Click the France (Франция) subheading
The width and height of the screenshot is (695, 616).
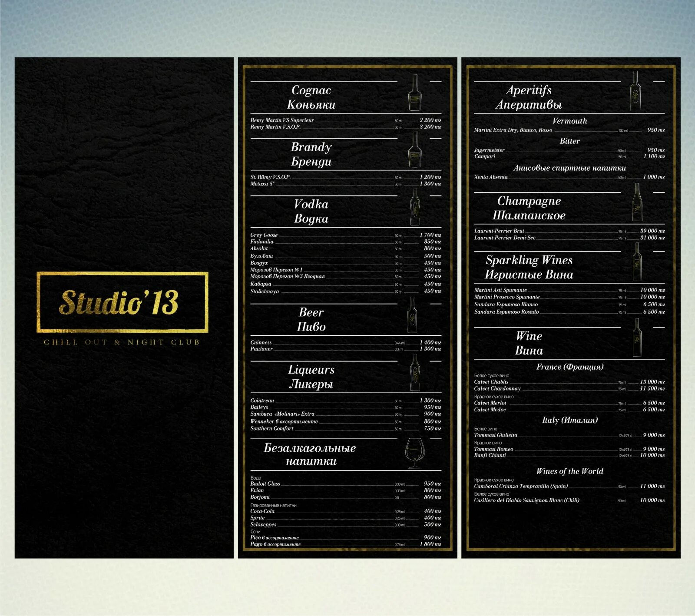[570, 367]
